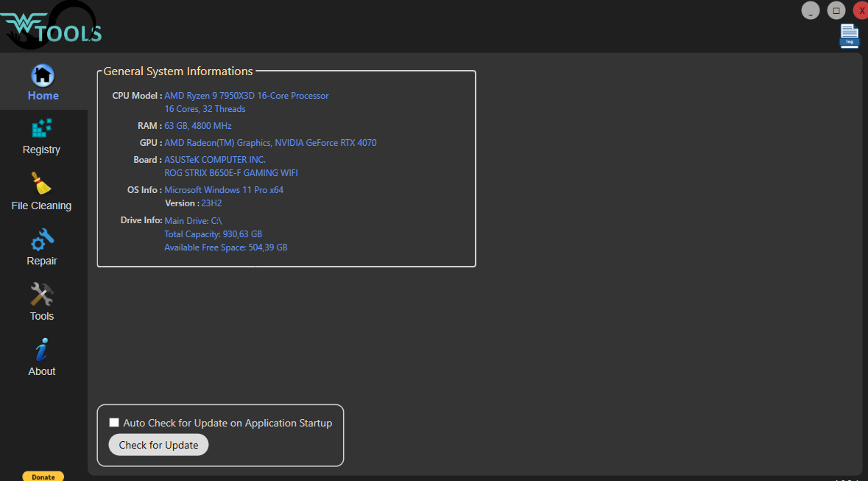Open the Registry cleaner icon
The image size is (868, 481).
coord(41,128)
